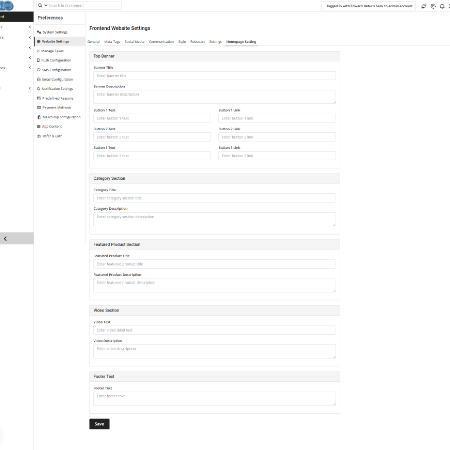450x450 pixels.
Task: Open the bell notifications icon in header
Action: click(442, 6)
